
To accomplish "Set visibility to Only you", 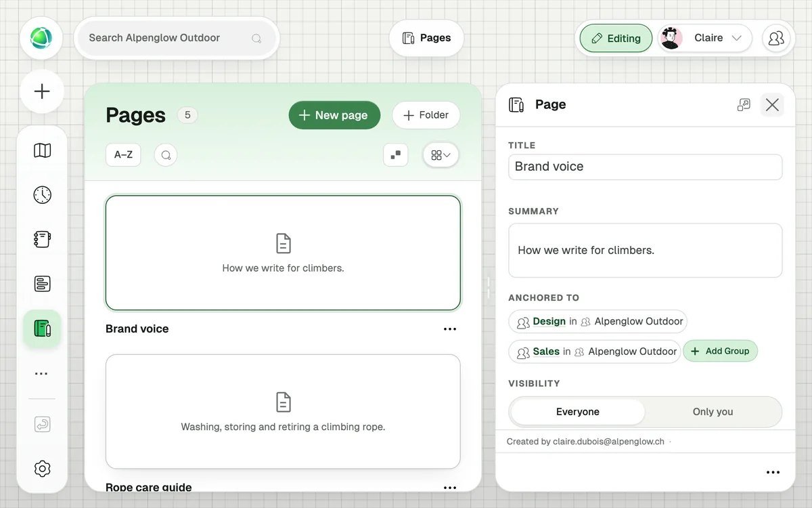I will (x=713, y=412).
